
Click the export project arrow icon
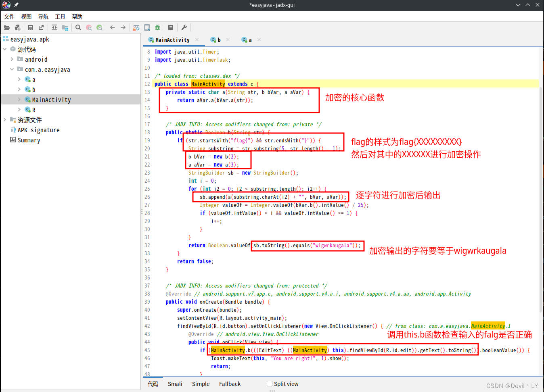click(41, 27)
